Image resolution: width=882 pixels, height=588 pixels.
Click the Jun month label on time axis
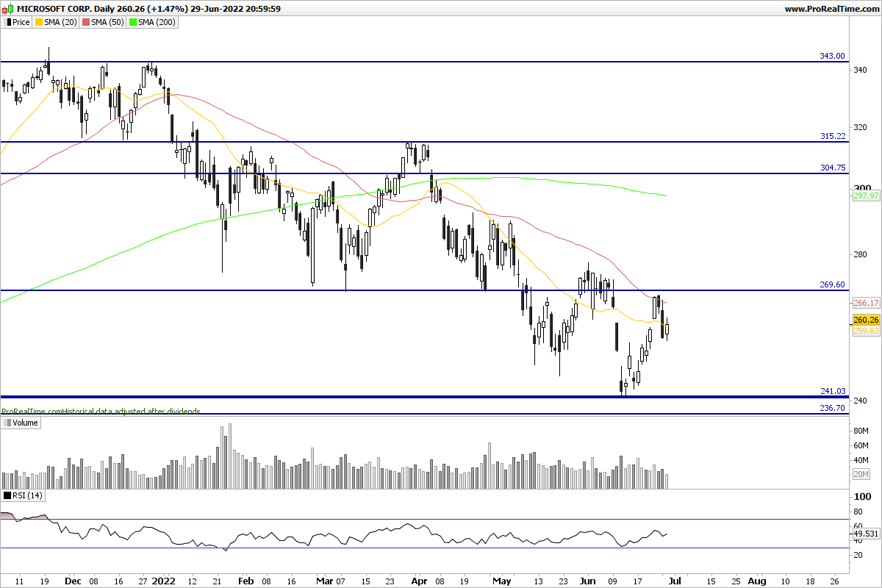[588, 581]
